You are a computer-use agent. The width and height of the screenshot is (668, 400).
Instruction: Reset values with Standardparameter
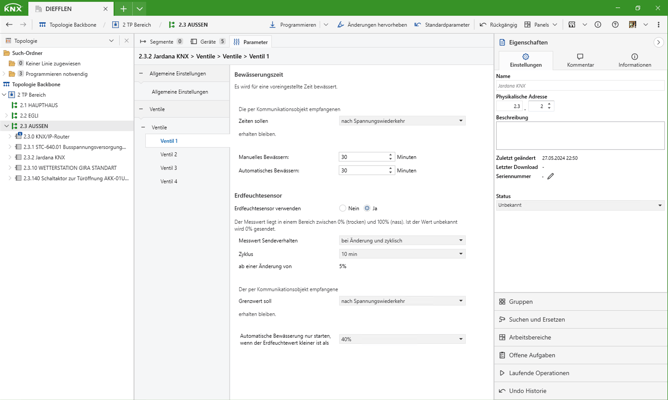click(442, 25)
